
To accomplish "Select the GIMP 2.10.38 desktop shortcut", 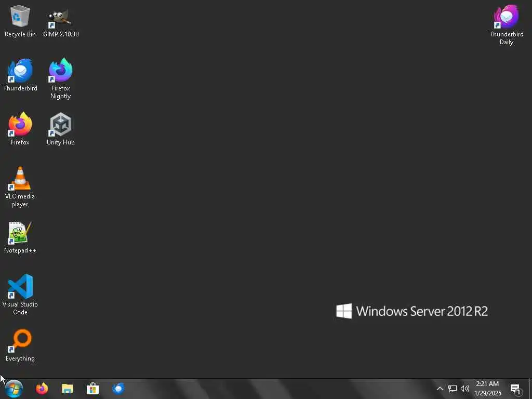I will click(x=61, y=22).
